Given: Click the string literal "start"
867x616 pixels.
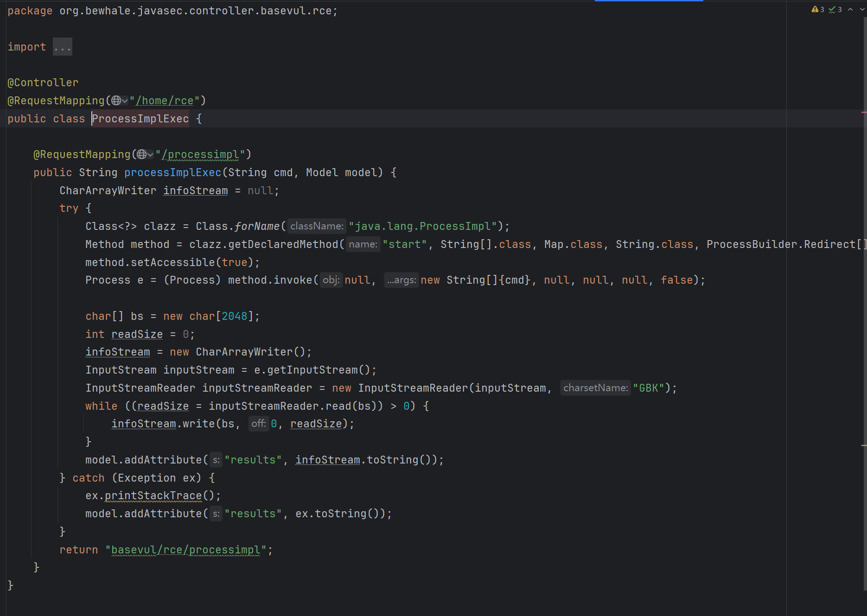Looking at the screenshot, I should tap(405, 244).
